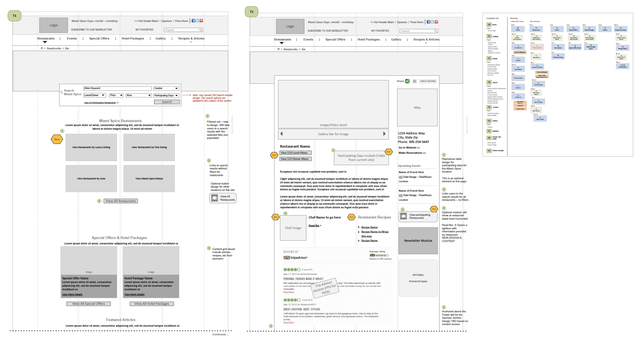Select Special Offers in T2 navigation
The image size is (644, 346).
335,40
